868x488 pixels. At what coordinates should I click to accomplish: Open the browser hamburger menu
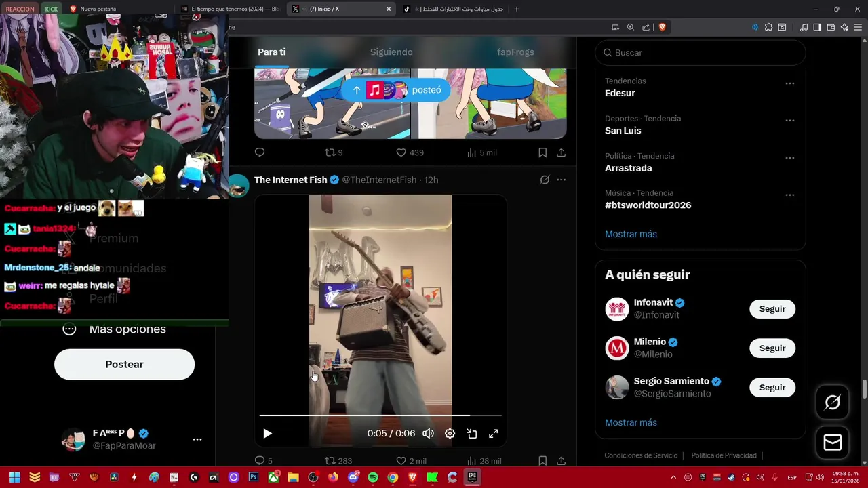click(858, 27)
